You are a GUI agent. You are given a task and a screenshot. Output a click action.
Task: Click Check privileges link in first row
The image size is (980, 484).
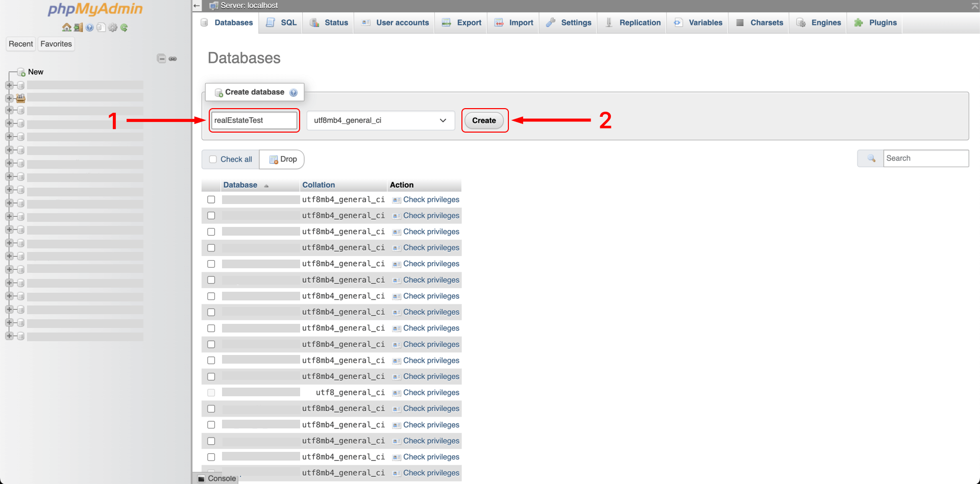(431, 199)
